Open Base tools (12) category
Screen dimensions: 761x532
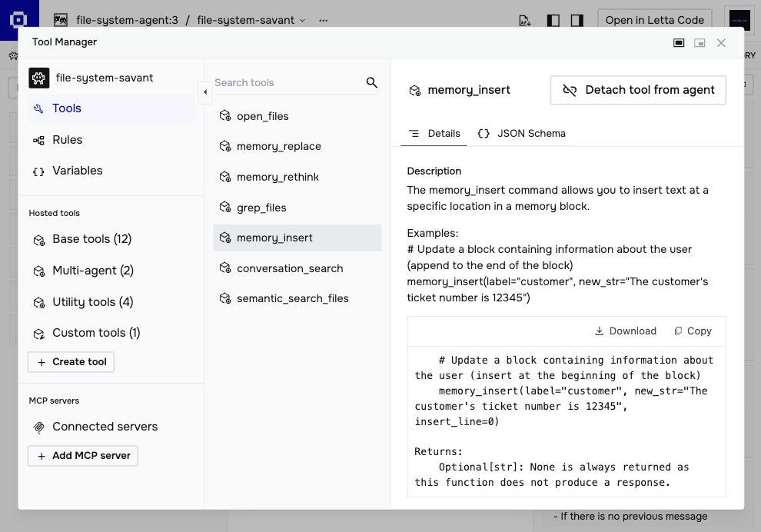click(x=111, y=239)
